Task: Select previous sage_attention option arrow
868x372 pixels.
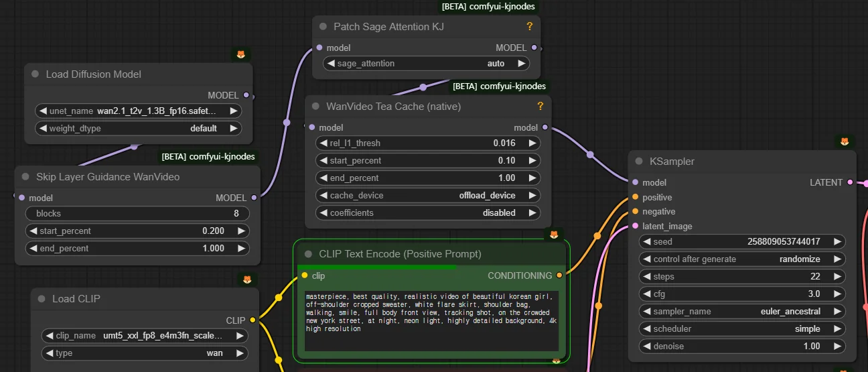Action: tap(331, 64)
